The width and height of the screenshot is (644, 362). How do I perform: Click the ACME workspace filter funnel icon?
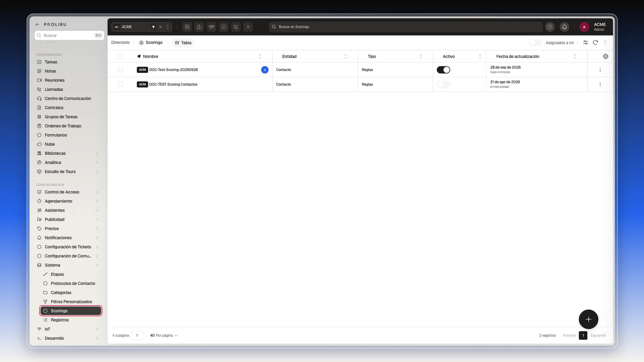(153, 27)
